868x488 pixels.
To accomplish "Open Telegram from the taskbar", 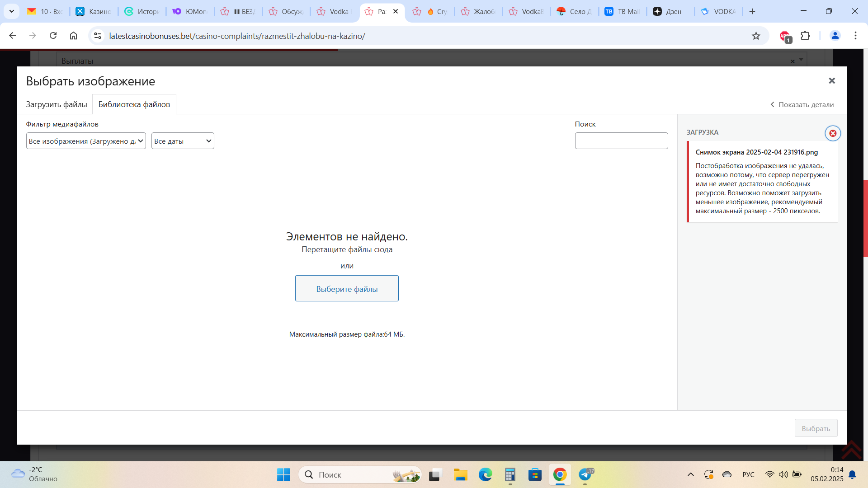I will [585, 474].
